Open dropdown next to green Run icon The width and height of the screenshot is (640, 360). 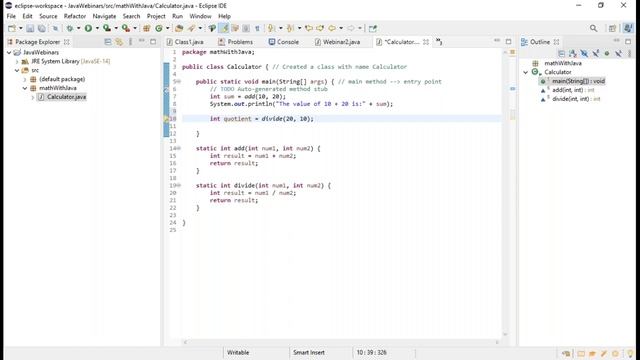coord(97,28)
